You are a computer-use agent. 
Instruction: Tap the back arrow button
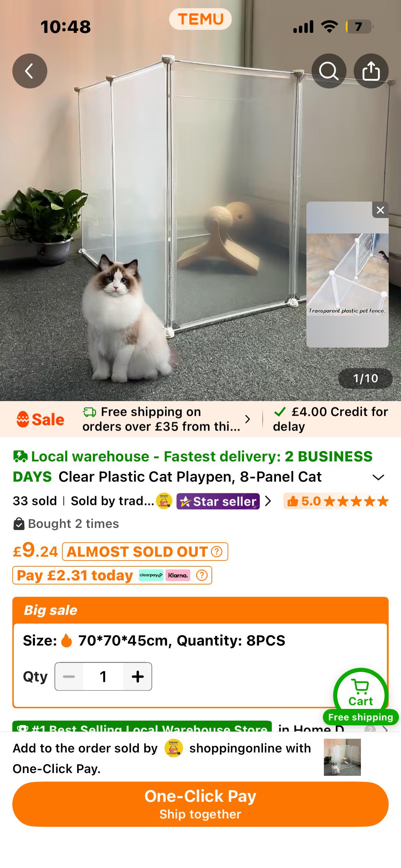[x=30, y=71]
